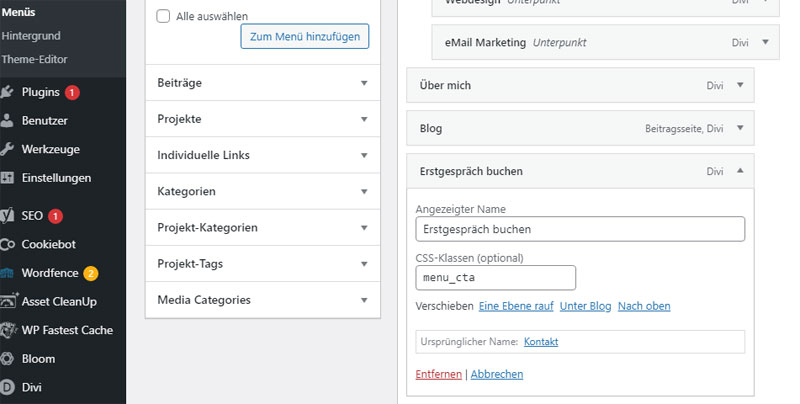Viewport: 800px width, 404px height.
Task: Click the Zum Menü hinzufügen button
Action: pyautogui.click(x=305, y=36)
